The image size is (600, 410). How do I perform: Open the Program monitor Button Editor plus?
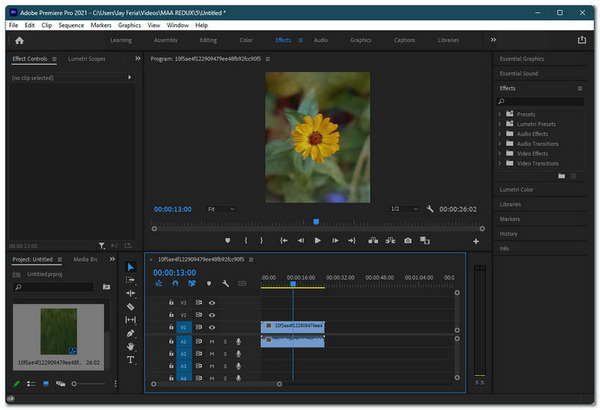tap(476, 242)
